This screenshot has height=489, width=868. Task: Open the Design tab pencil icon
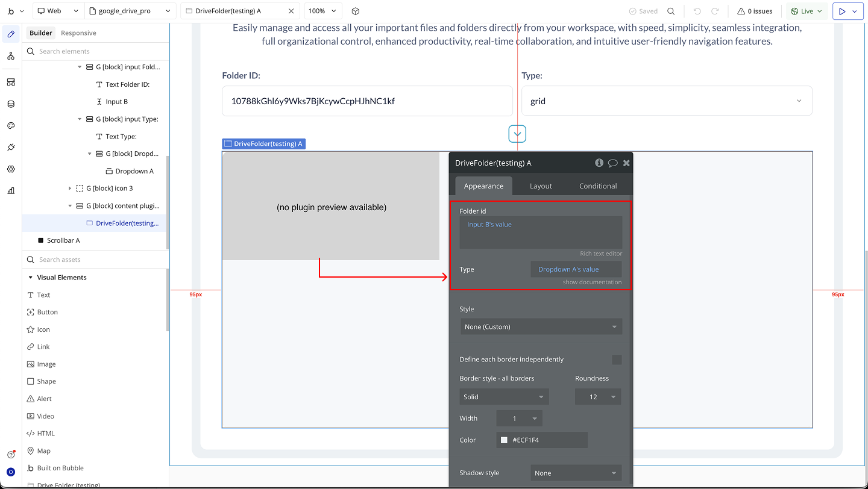point(11,34)
